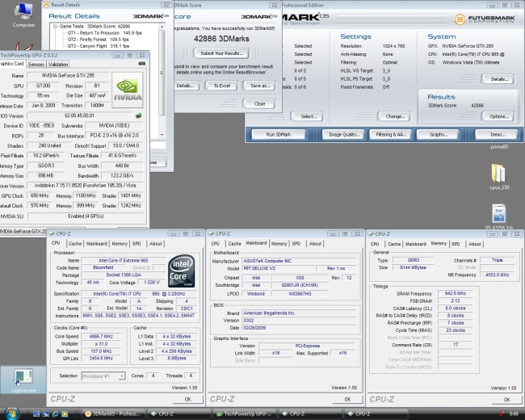Click the GPU name field NVIDIA GeForce GTX 295

coord(68,75)
